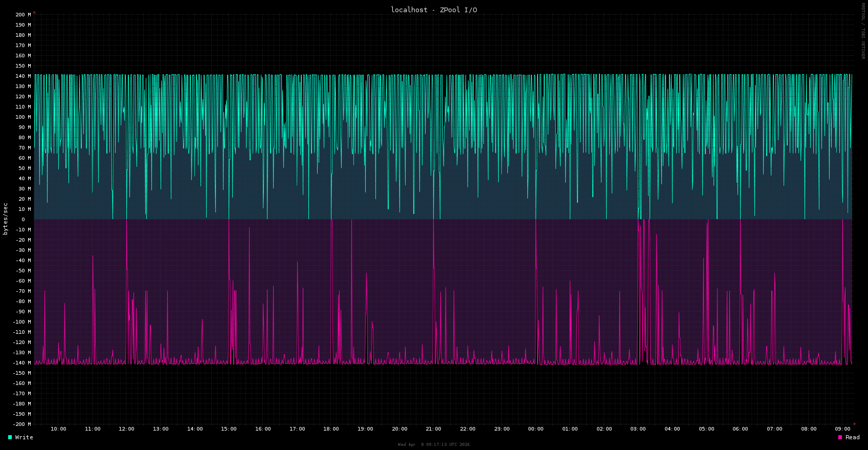Click the Read legend label
This screenshot has height=450, width=868.
click(852, 437)
